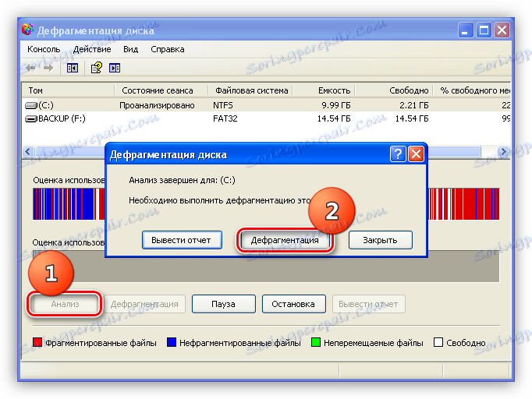532x399 pixels.
Task: Open the Консоль menu
Action: pyautogui.click(x=44, y=50)
